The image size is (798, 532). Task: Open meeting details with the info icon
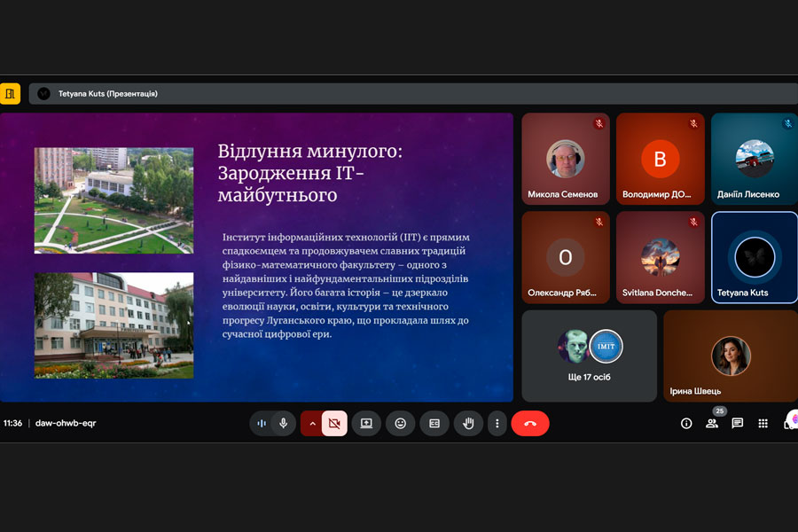pyautogui.click(x=686, y=423)
